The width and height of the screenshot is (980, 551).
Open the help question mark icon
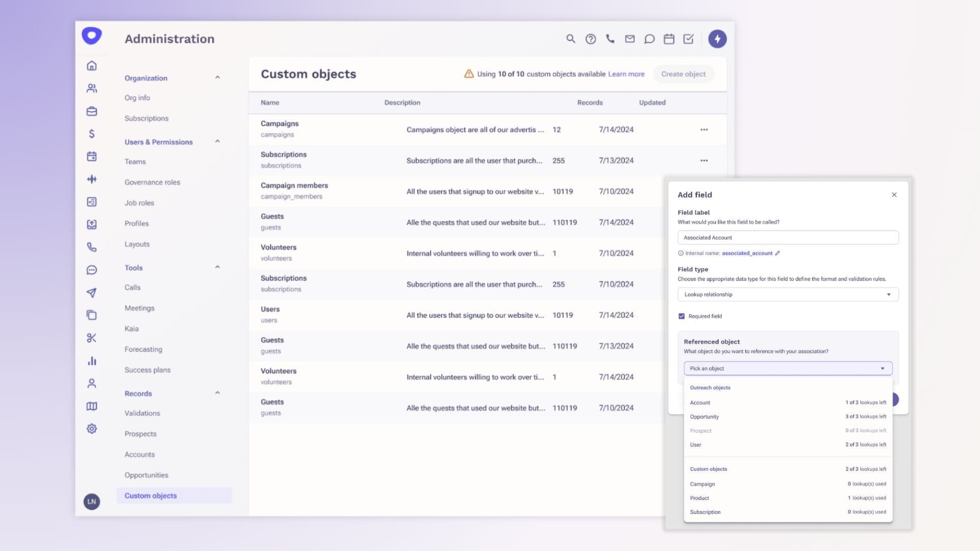point(591,39)
